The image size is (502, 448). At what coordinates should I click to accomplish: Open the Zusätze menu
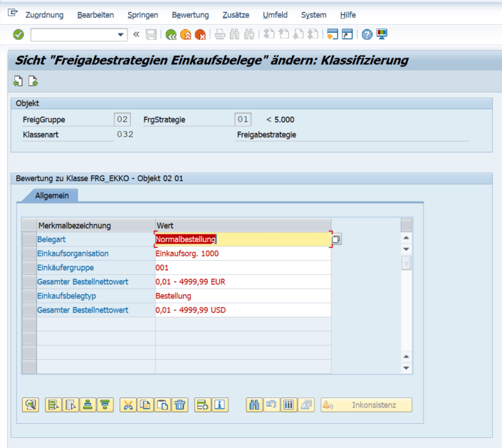235,15
